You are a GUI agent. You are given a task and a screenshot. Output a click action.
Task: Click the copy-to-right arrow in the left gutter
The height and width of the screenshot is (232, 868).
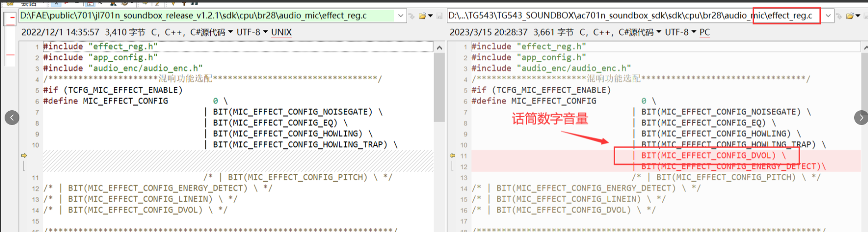pyautogui.click(x=24, y=156)
